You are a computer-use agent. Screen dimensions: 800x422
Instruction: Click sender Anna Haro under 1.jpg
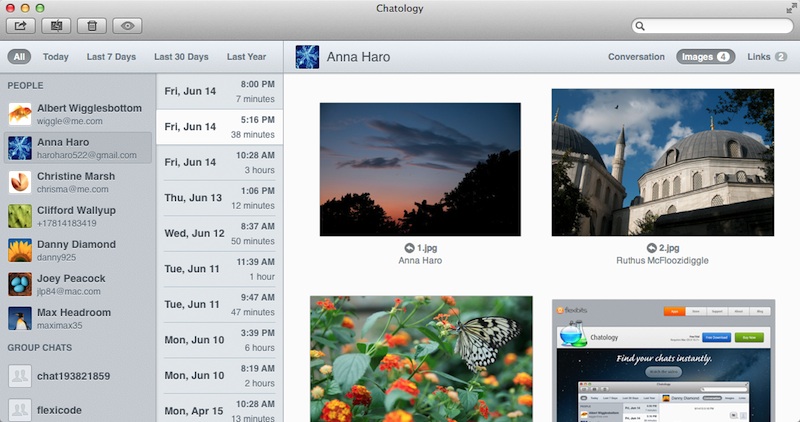click(420, 260)
